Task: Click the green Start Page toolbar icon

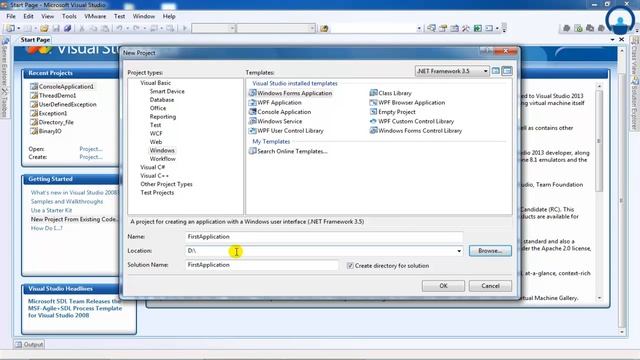Action: pos(478,28)
